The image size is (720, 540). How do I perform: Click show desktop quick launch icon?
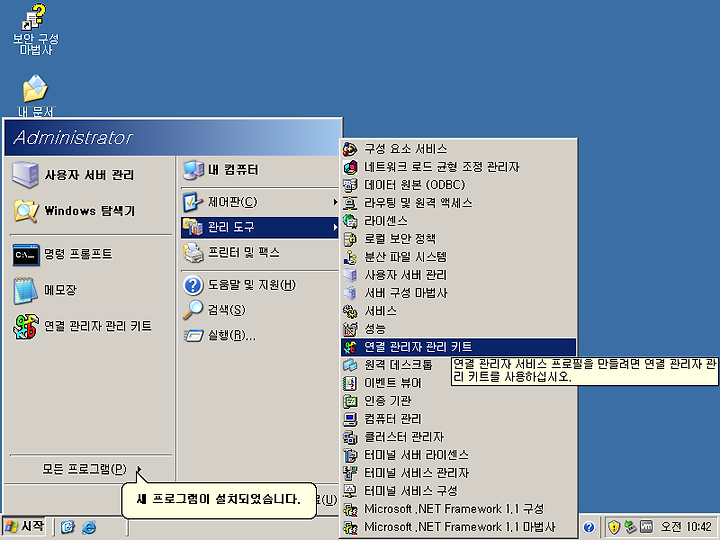click(x=68, y=527)
